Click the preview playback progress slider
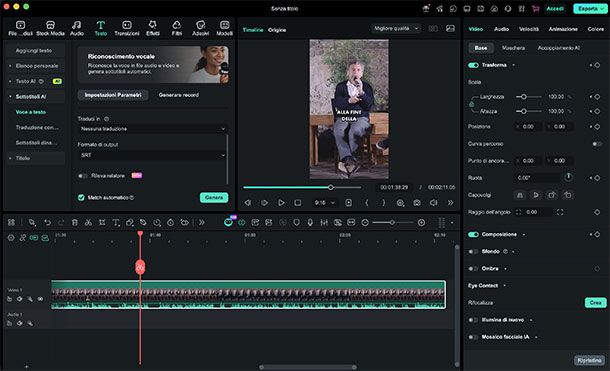The image size is (610, 371). click(302, 187)
